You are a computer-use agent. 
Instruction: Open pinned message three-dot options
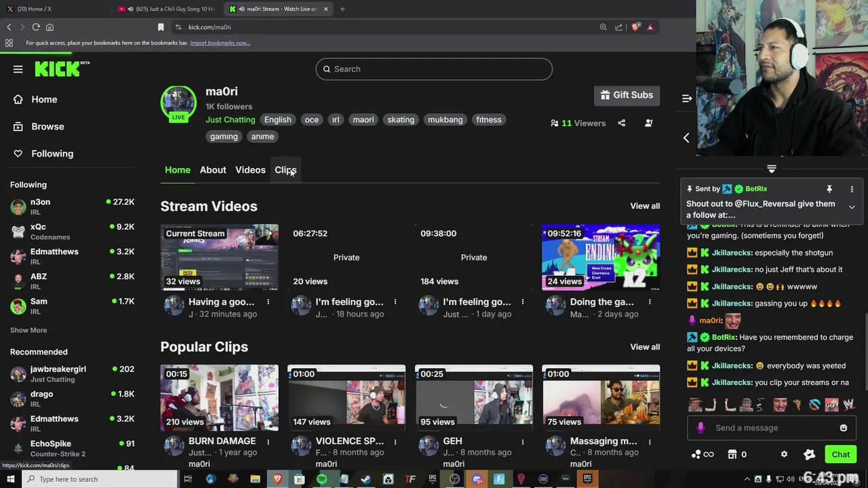852,189
